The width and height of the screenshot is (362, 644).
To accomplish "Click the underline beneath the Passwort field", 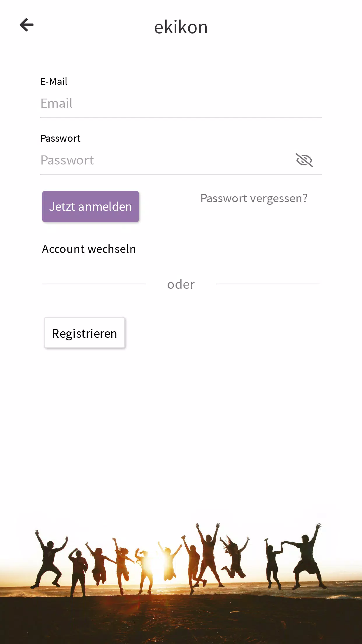I will coord(181,175).
